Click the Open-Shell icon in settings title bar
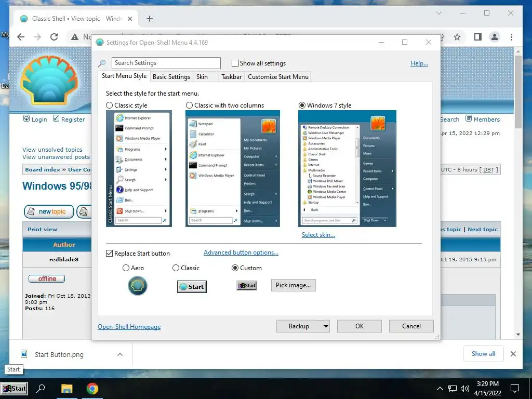The height and width of the screenshot is (399, 532). pos(99,43)
